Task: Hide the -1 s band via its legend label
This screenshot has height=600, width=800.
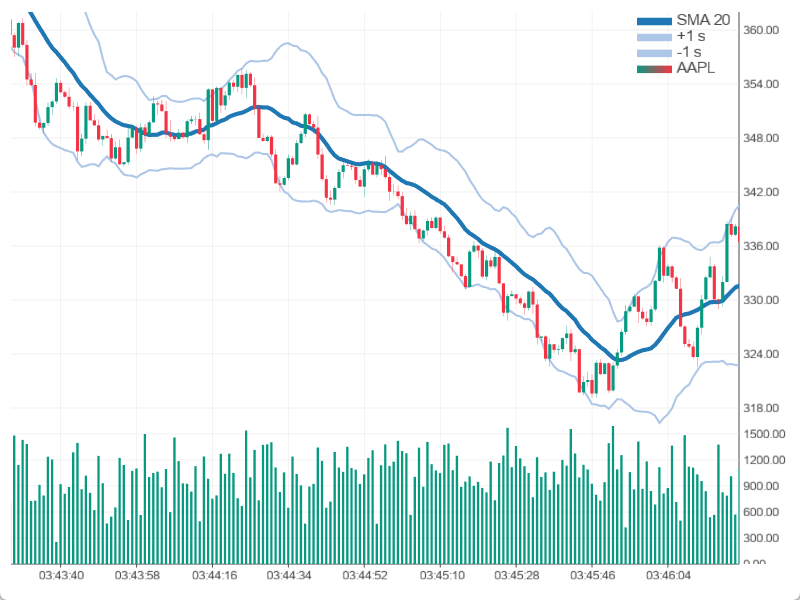Action: pos(688,52)
